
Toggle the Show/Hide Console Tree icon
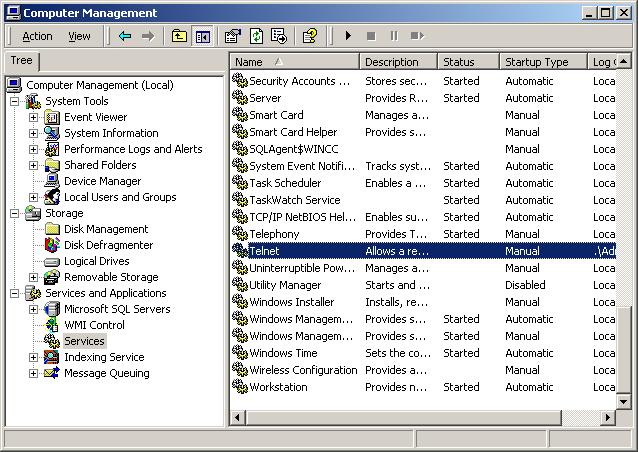click(203, 37)
